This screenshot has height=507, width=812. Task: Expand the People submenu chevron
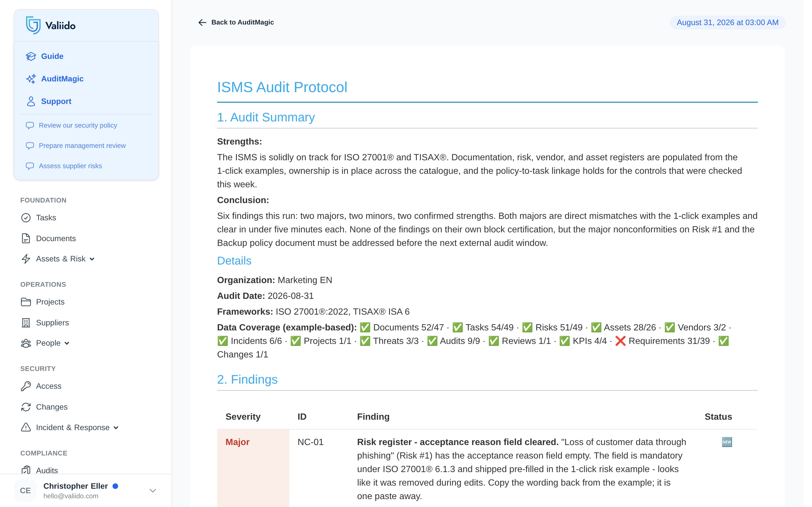67,343
